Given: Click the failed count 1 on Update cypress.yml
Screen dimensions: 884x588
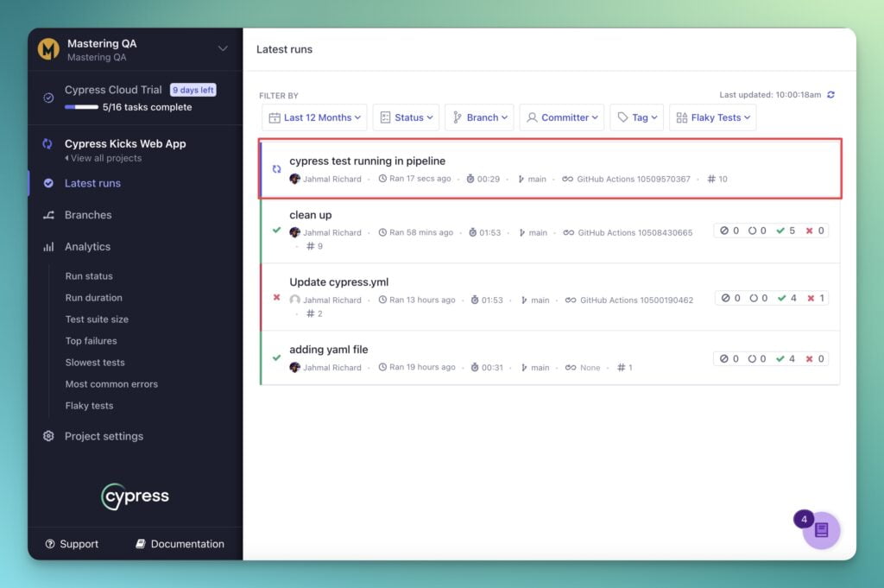Looking at the screenshot, I should click(x=816, y=298).
